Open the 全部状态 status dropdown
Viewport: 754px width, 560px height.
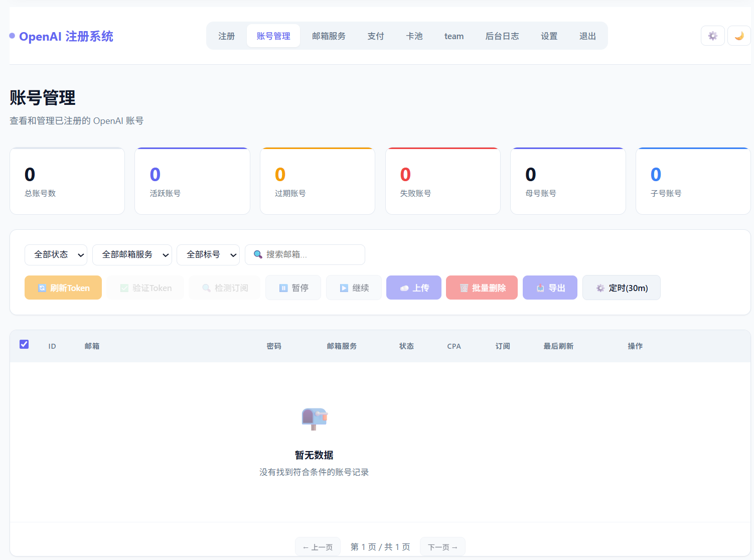[56, 254]
